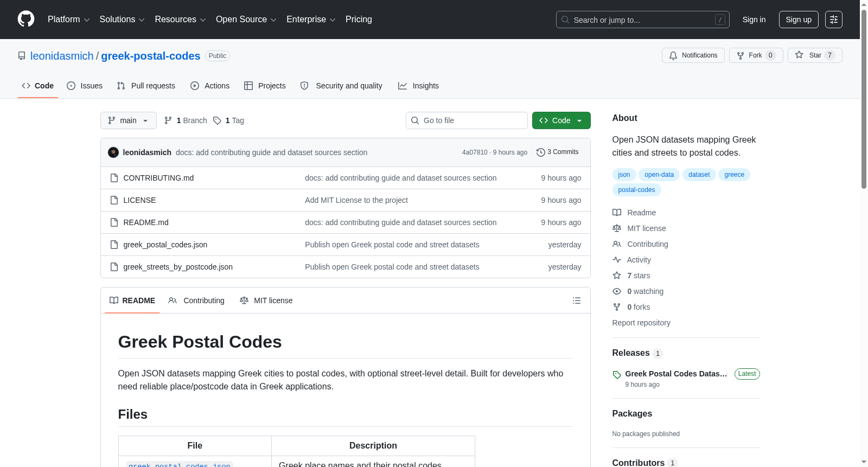Select the Contributing tab in file viewer

[196, 300]
